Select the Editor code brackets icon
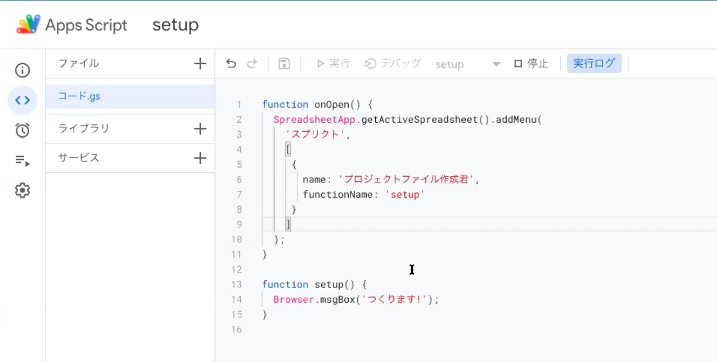The height and width of the screenshot is (362, 717). (22, 100)
